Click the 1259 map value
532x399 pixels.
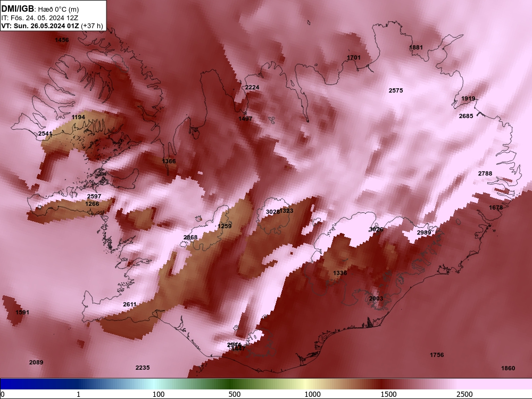coord(225,226)
